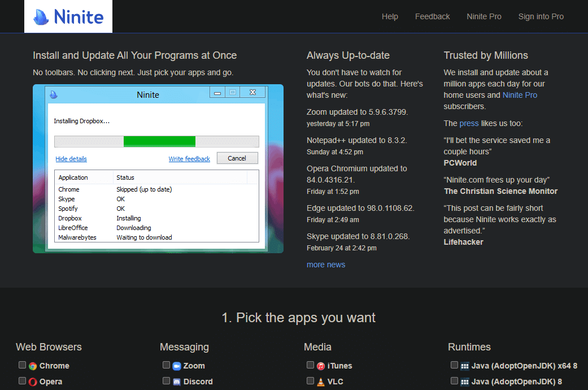Click the PCWorld attribution text

[x=460, y=163]
